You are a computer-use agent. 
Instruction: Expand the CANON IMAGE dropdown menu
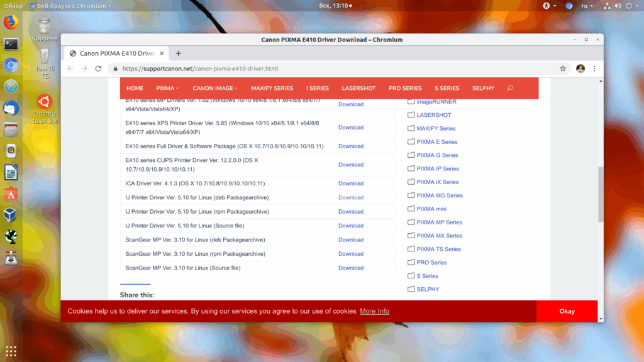coord(215,88)
